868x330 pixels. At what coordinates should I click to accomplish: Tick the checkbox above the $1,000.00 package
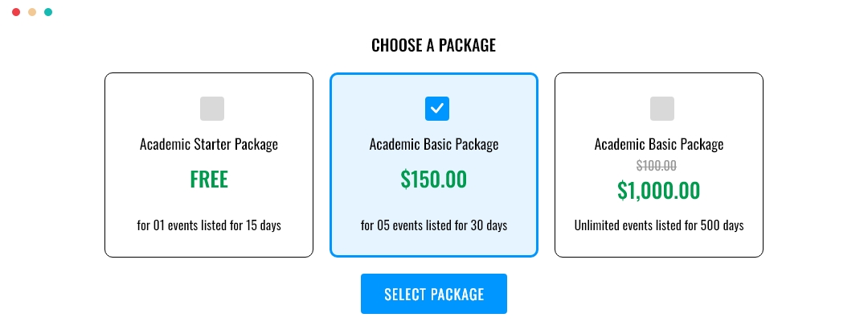coord(662,109)
